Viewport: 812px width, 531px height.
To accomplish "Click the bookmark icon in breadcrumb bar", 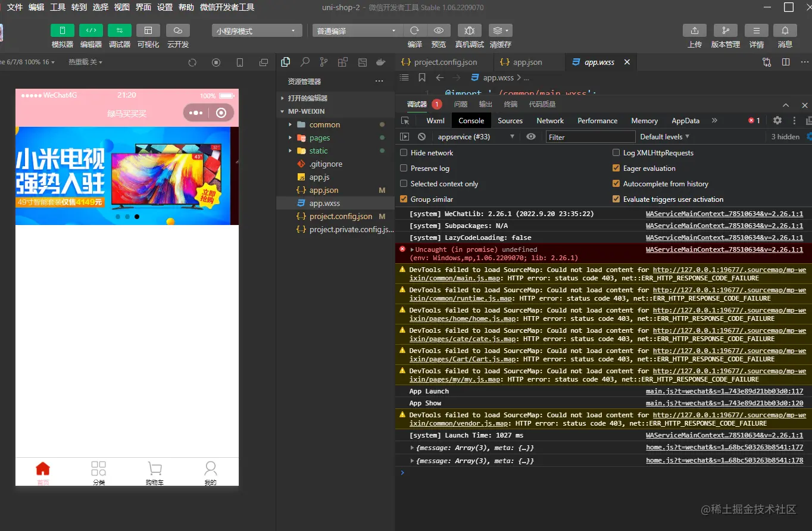I will [422, 77].
